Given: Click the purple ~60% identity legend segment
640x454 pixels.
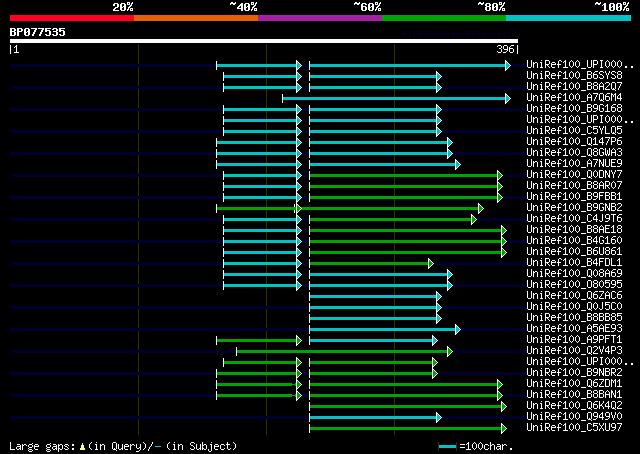Looking at the screenshot, I should [x=320, y=18].
